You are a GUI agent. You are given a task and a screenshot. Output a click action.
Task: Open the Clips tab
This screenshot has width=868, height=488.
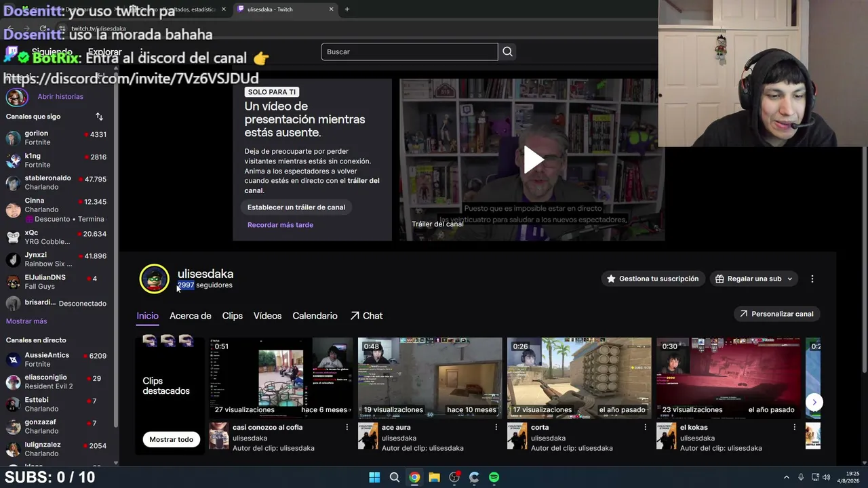[x=232, y=316]
